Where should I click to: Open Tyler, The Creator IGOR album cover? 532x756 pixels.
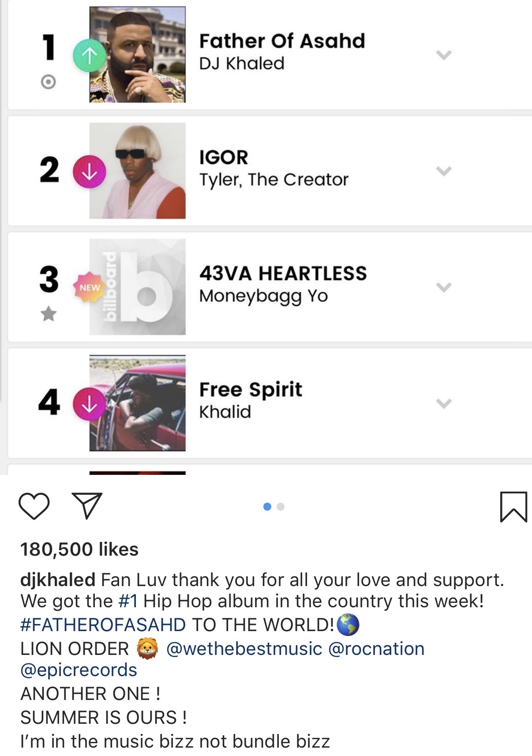[x=137, y=171]
